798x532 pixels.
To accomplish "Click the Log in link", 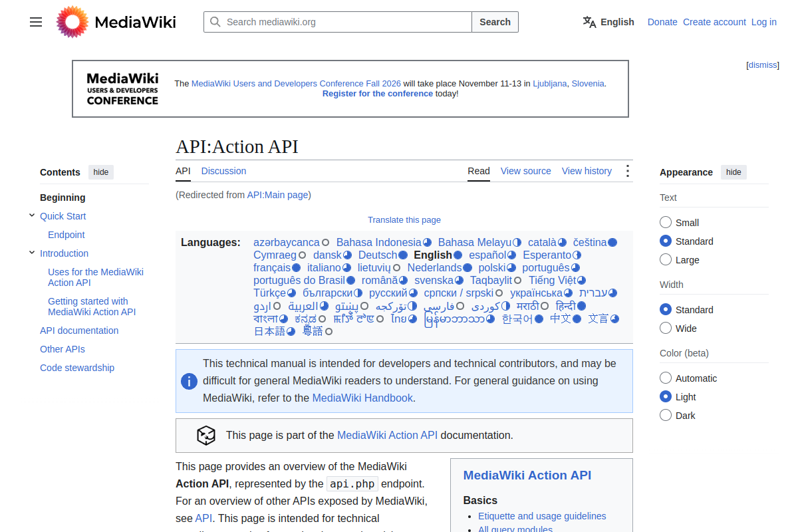I will click(x=764, y=22).
